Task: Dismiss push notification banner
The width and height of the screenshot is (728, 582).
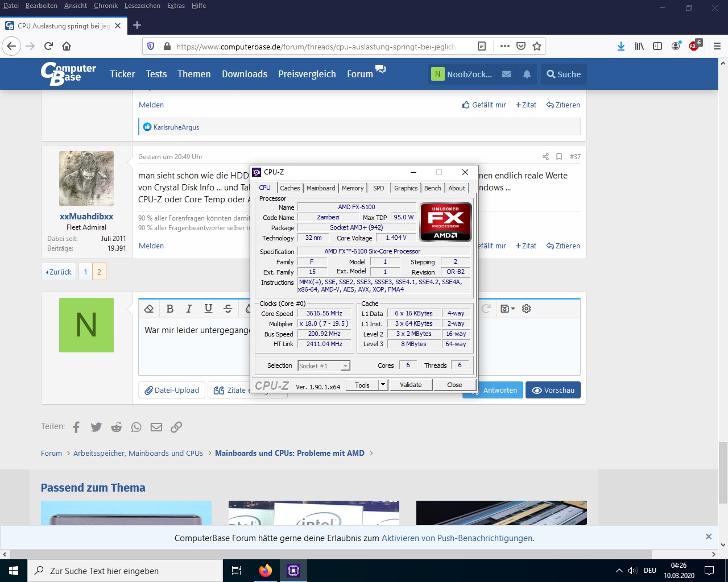Action: (x=709, y=537)
